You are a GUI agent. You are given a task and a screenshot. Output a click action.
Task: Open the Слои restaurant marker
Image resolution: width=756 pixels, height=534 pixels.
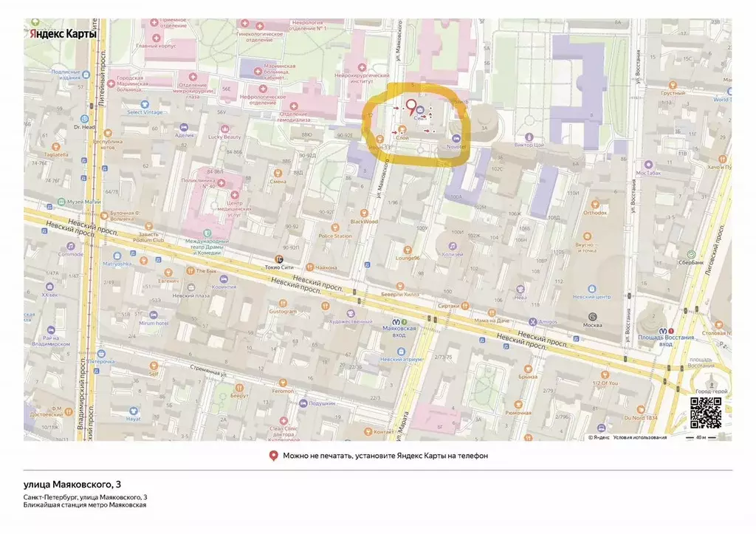click(402, 129)
